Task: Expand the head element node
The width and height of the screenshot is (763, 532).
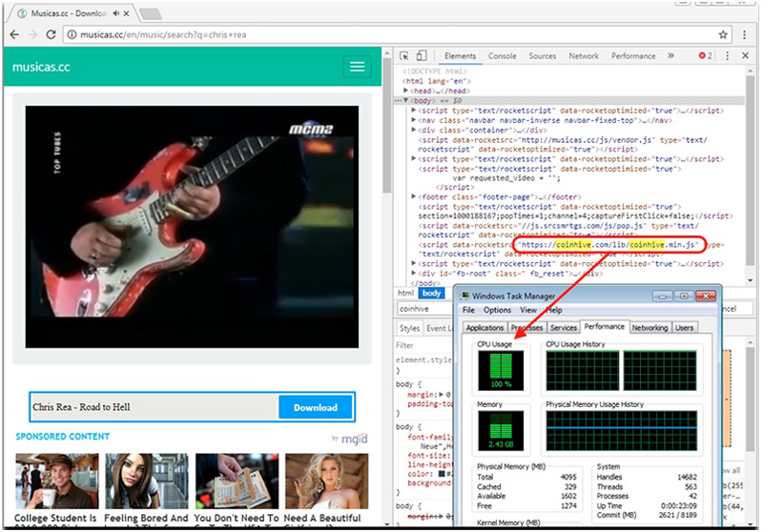Action: pos(405,91)
